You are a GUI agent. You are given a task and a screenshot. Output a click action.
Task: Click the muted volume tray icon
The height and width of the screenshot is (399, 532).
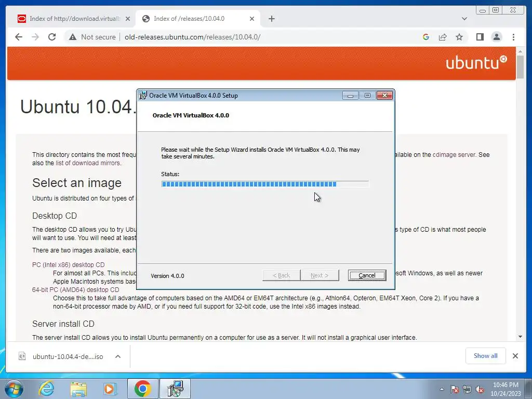[480, 389]
